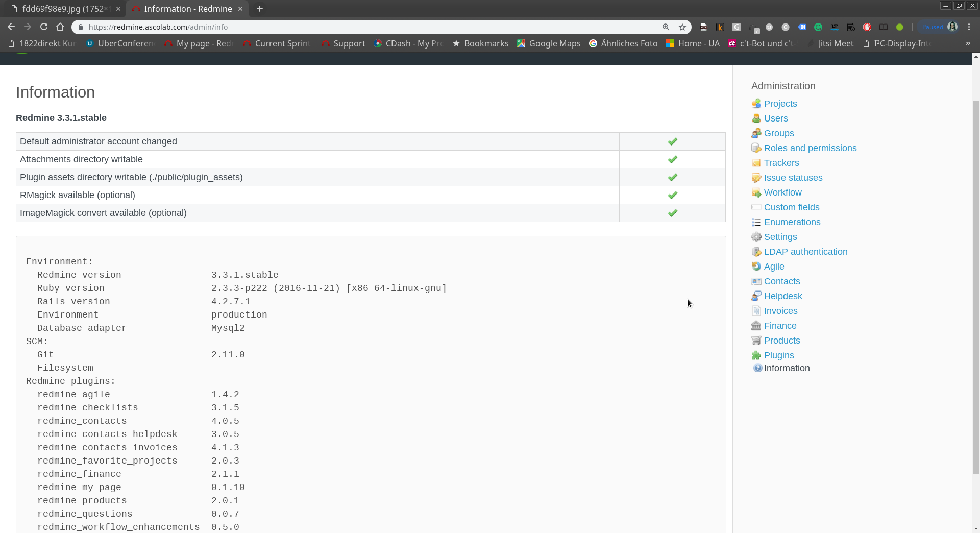This screenshot has height=533, width=980.
Task: Open the Enumerations link
Action: pos(792,222)
